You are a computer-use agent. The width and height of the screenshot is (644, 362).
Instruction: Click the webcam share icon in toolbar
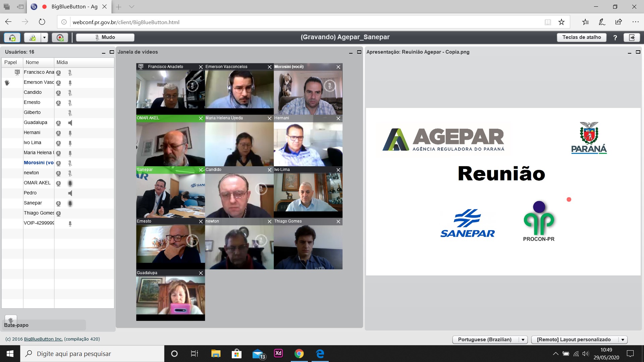(33, 38)
